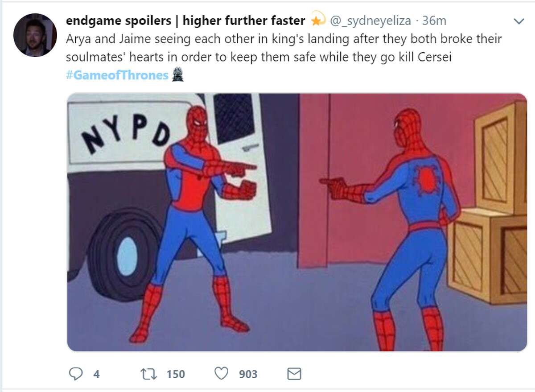Click the reply speech bubble icon
This screenshot has width=535, height=392.
[x=76, y=374]
